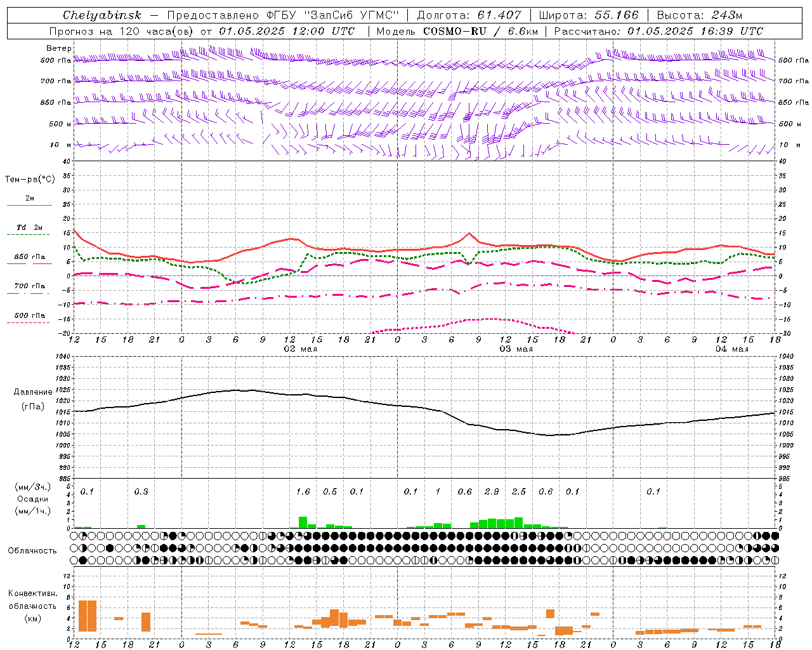Viewport: 812px width, 650px height.
Task: Click the 04 мая date label
Action: point(732,349)
